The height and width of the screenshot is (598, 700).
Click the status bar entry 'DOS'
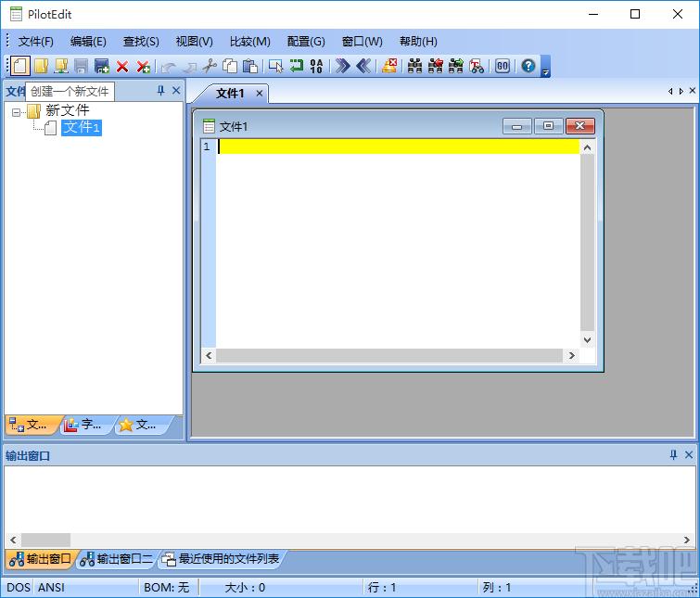click(x=19, y=587)
